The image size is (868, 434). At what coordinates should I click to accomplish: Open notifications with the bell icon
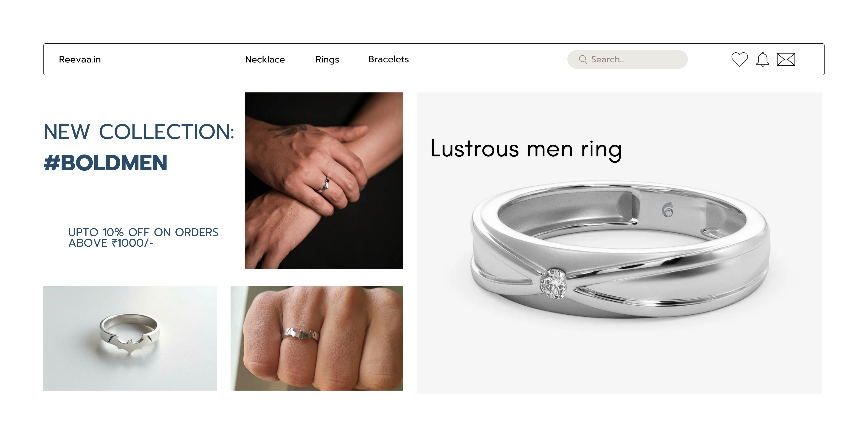pyautogui.click(x=762, y=60)
